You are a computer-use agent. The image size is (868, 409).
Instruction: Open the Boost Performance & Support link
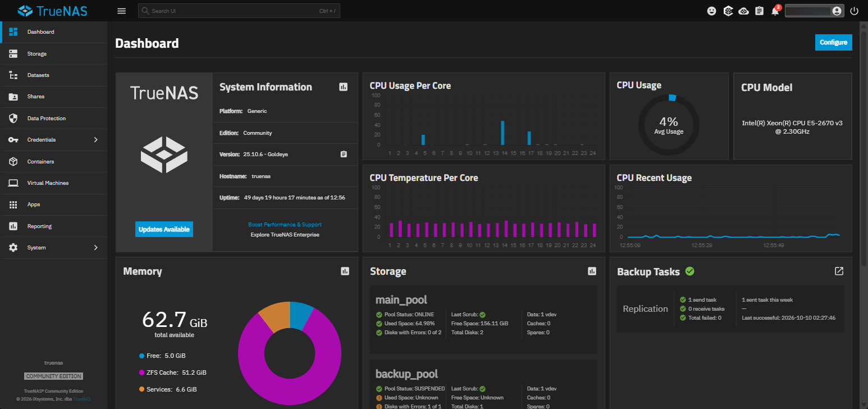[x=285, y=224]
